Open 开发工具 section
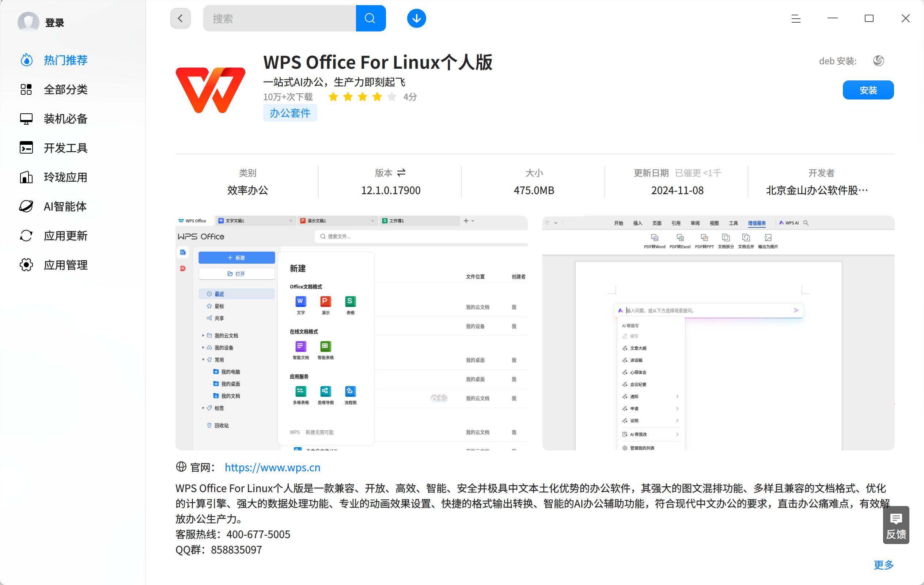 click(x=65, y=148)
